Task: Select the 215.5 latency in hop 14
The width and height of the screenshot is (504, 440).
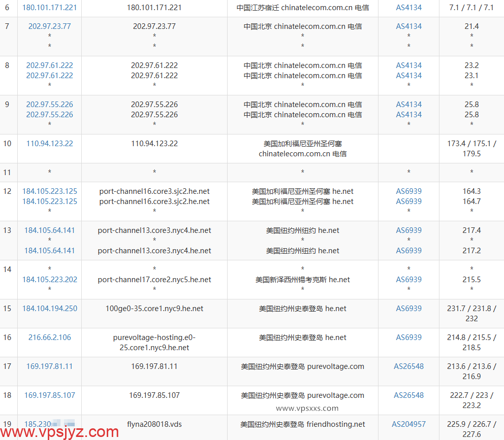Action: pyautogui.click(x=471, y=280)
